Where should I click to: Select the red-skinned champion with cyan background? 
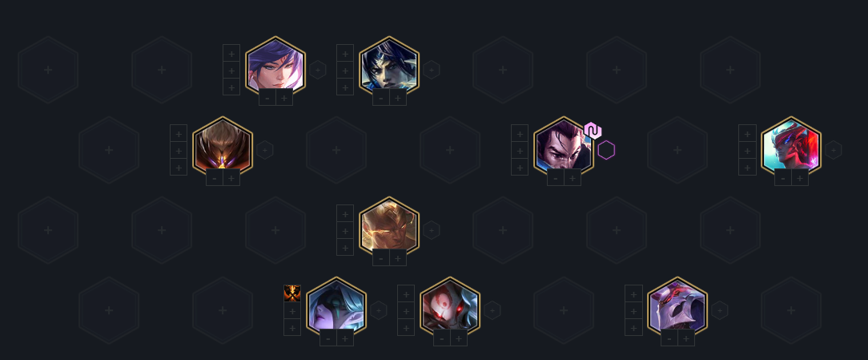791,146
